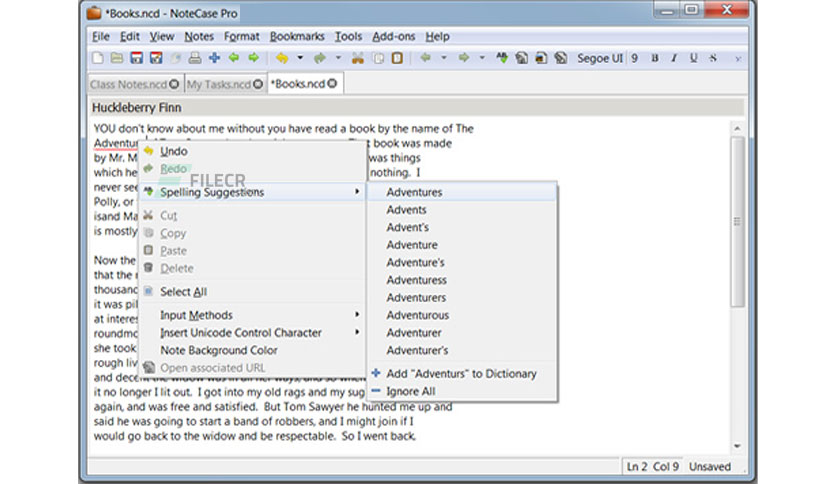836x484 pixels.
Task: Click the greyed Forward navigation arrow
Action: click(463, 58)
